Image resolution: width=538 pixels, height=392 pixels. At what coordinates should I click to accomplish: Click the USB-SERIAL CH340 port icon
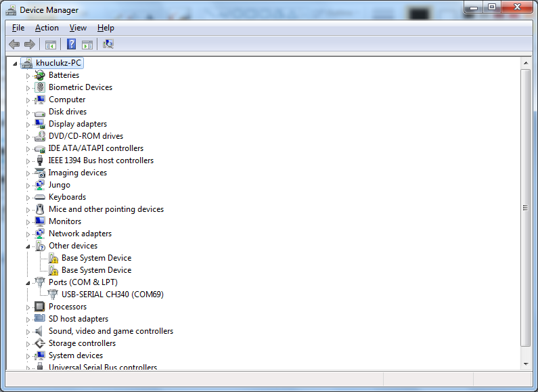[x=53, y=295]
